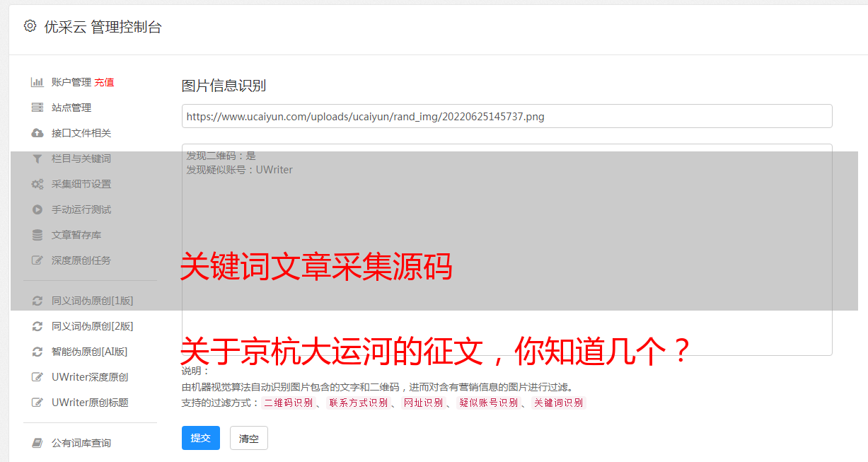Screen dimensions: 868x462
Task: Click the blue 提交 button
Action: point(201,438)
